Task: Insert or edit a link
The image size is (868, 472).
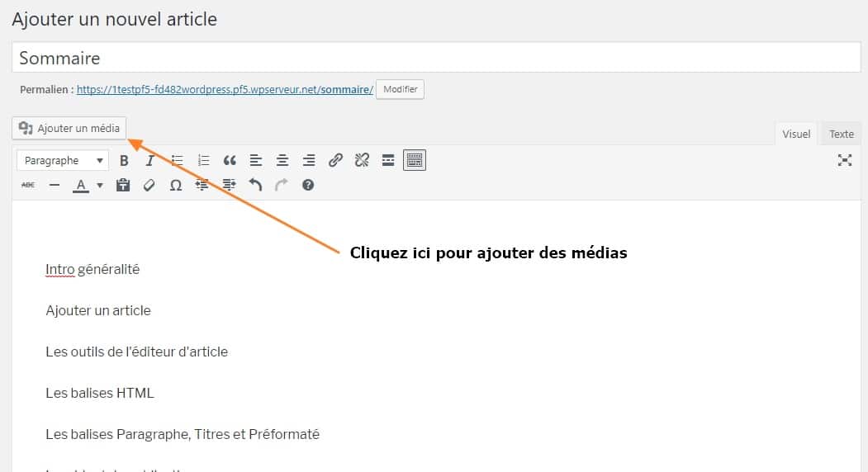Action: 335,160
